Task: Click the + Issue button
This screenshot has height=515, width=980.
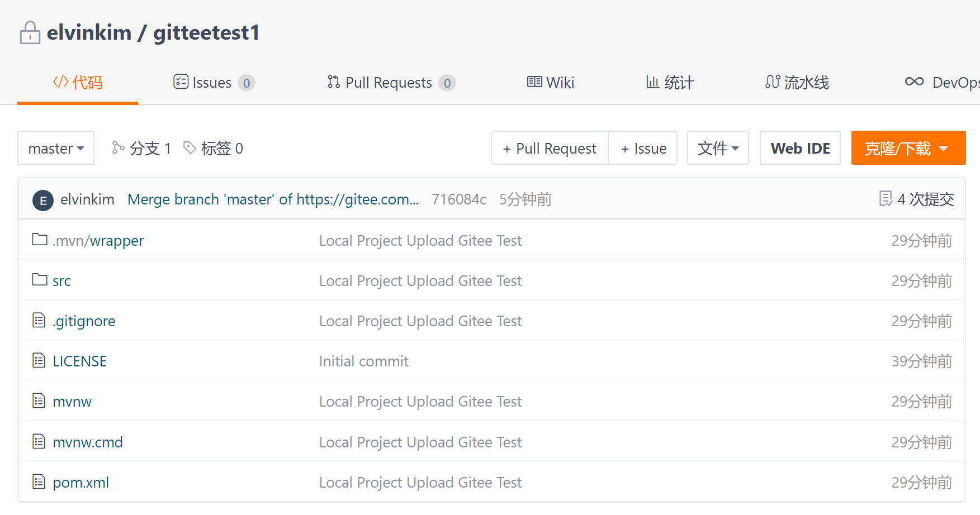Action: click(643, 148)
